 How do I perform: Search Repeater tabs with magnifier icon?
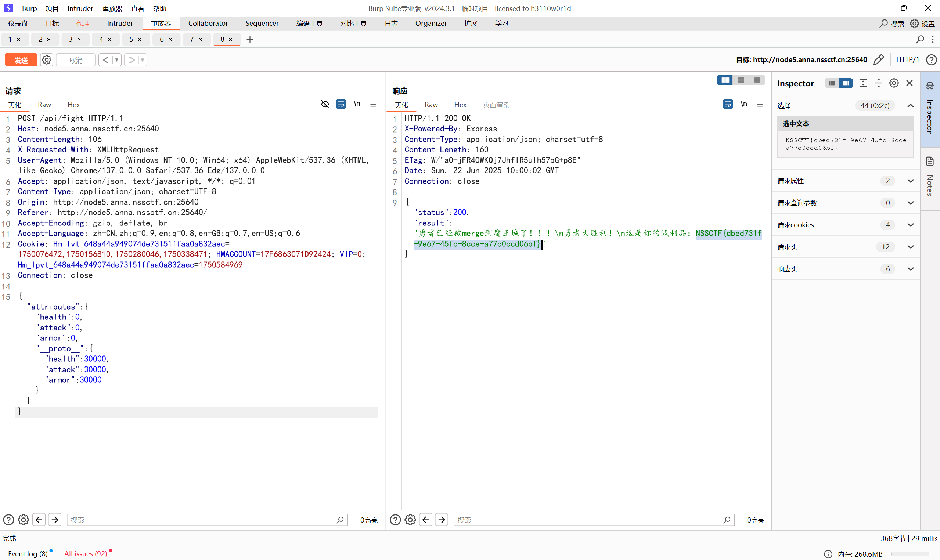coord(920,39)
